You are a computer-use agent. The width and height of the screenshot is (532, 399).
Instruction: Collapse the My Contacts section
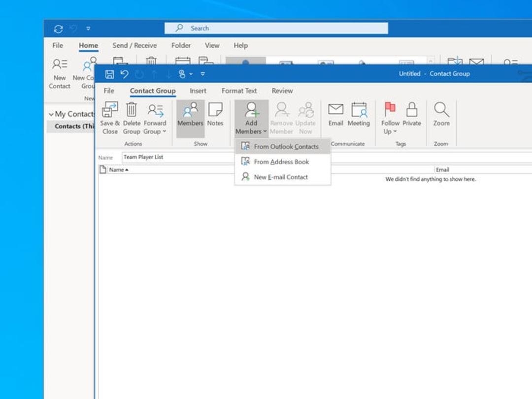[x=51, y=114]
